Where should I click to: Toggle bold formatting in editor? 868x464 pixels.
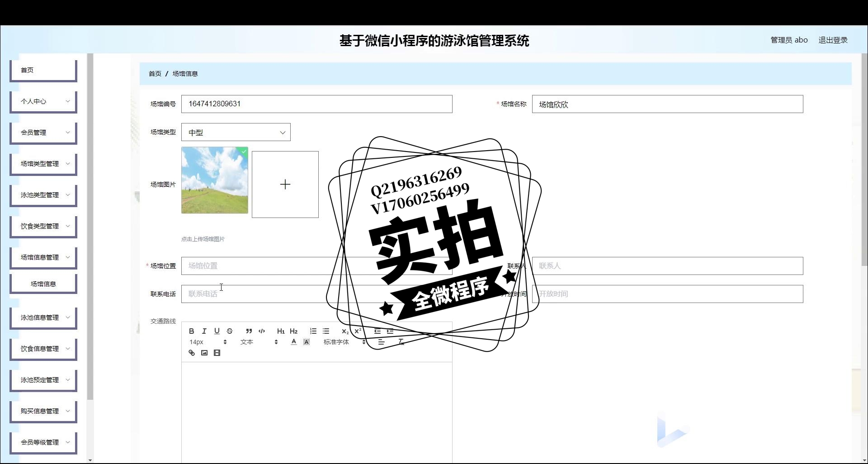[192, 331]
